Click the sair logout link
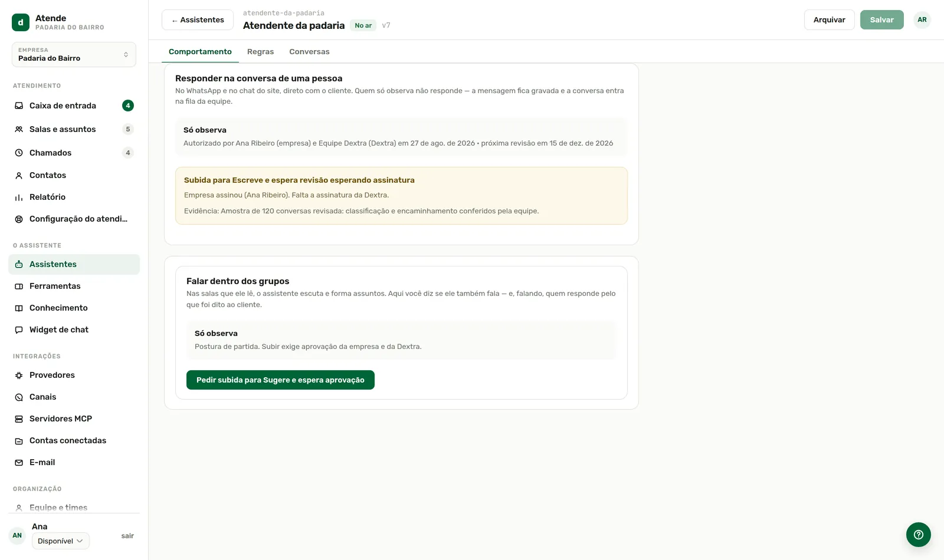The image size is (944, 560). 127,536
